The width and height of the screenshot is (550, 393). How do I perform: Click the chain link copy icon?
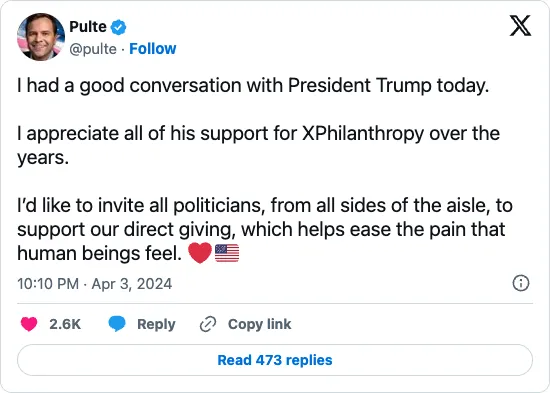coord(208,324)
